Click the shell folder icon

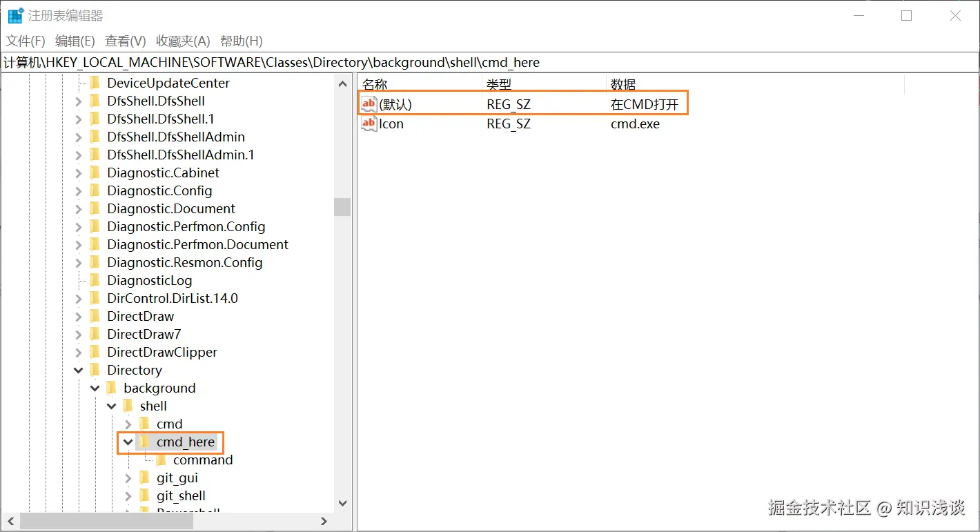tap(128, 406)
